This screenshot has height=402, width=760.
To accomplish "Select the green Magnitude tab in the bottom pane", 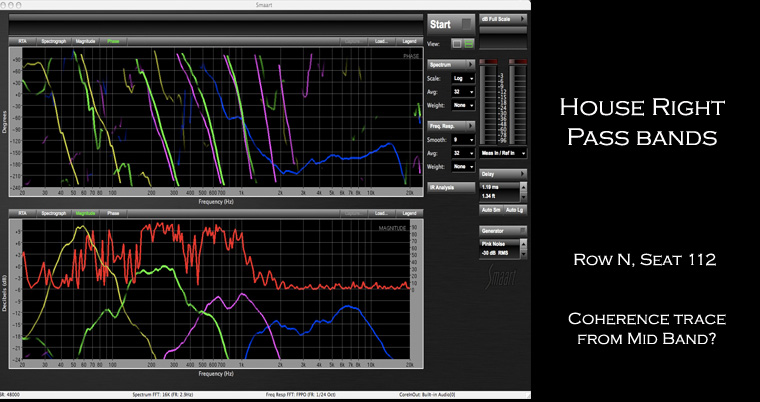I will (x=85, y=213).
